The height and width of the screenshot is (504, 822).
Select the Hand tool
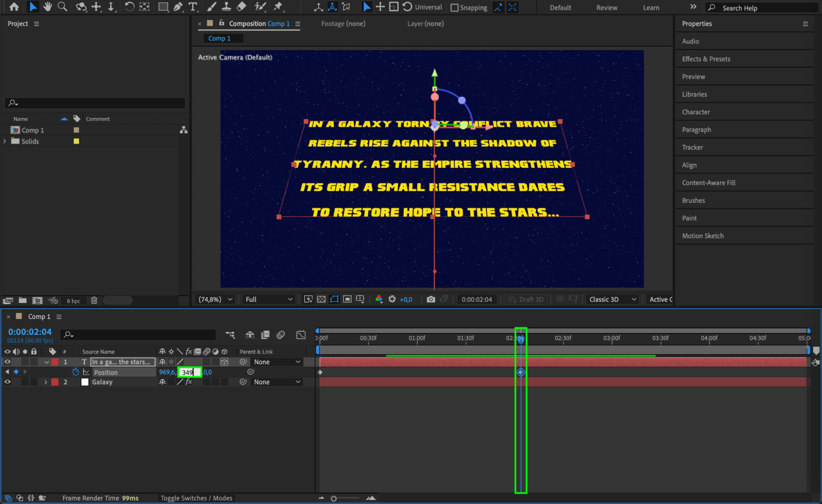(x=47, y=7)
